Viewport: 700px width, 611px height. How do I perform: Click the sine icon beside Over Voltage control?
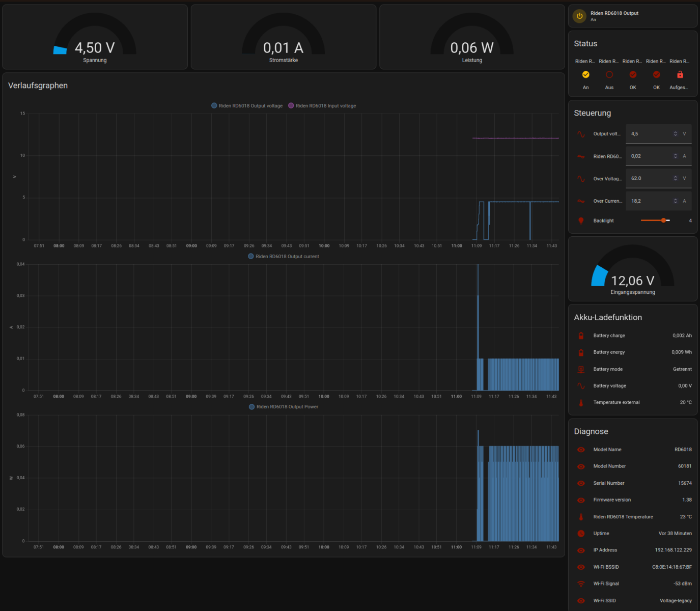[581, 179]
